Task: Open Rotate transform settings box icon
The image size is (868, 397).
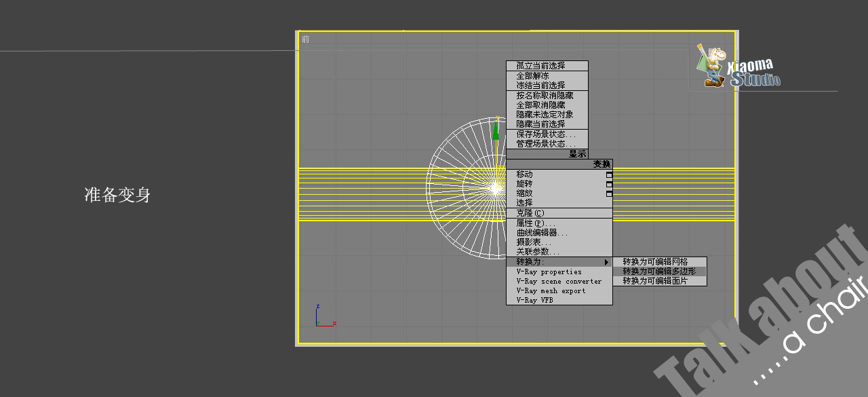Action: pyautogui.click(x=609, y=185)
